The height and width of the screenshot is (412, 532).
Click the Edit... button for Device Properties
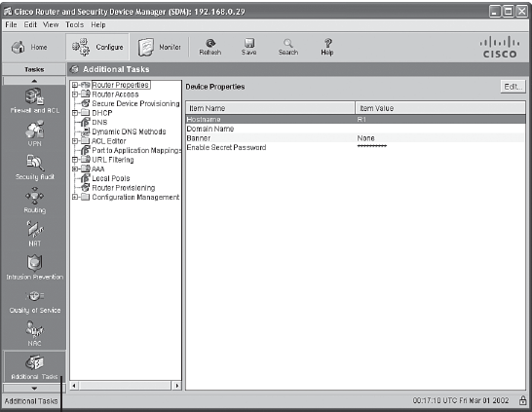pyautogui.click(x=513, y=87)
